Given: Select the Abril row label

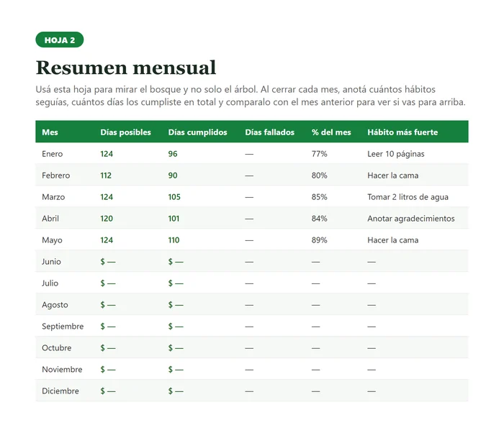Looking at the screenshot, I should (50, 218).
